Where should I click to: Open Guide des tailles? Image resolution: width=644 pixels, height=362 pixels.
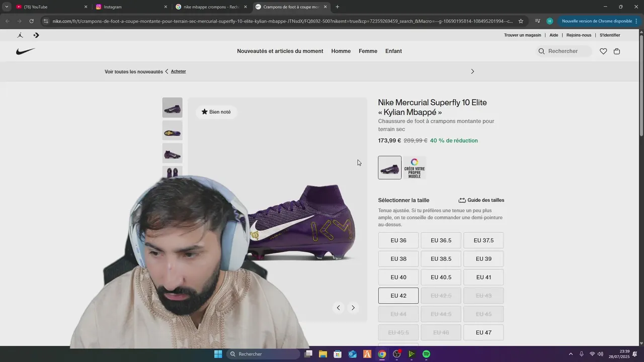[x=481, y=200]
